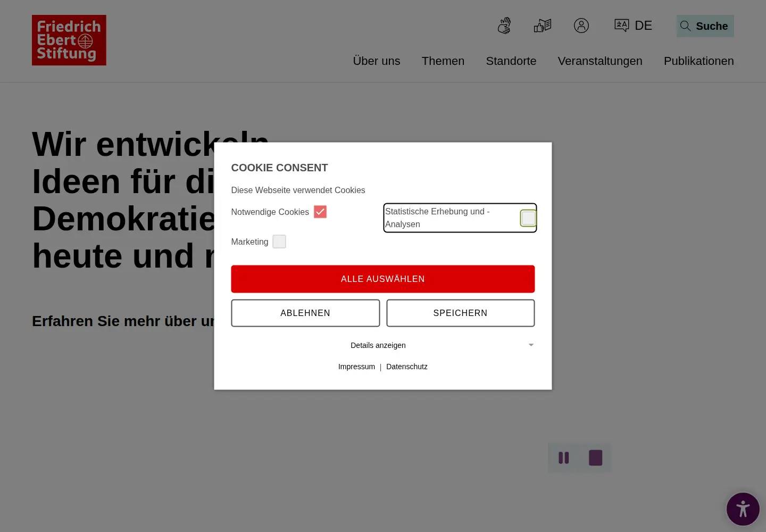Open the Über uns menu

click(x=377, y=61)
